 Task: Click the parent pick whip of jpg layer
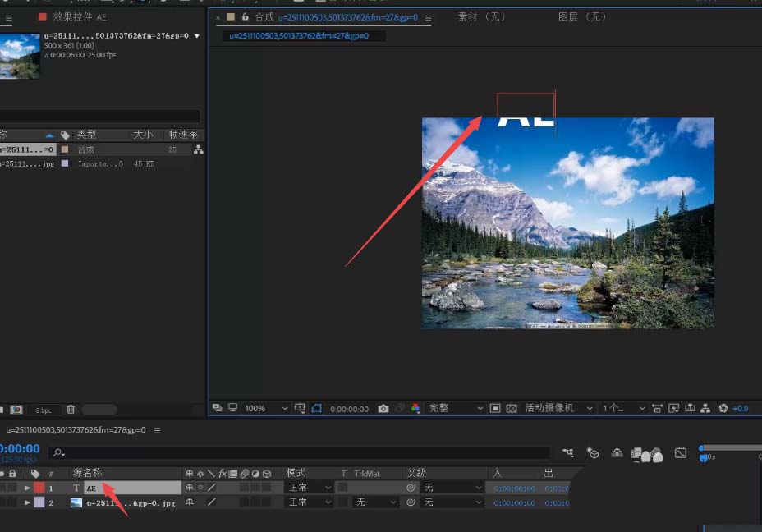pos(411,502)
